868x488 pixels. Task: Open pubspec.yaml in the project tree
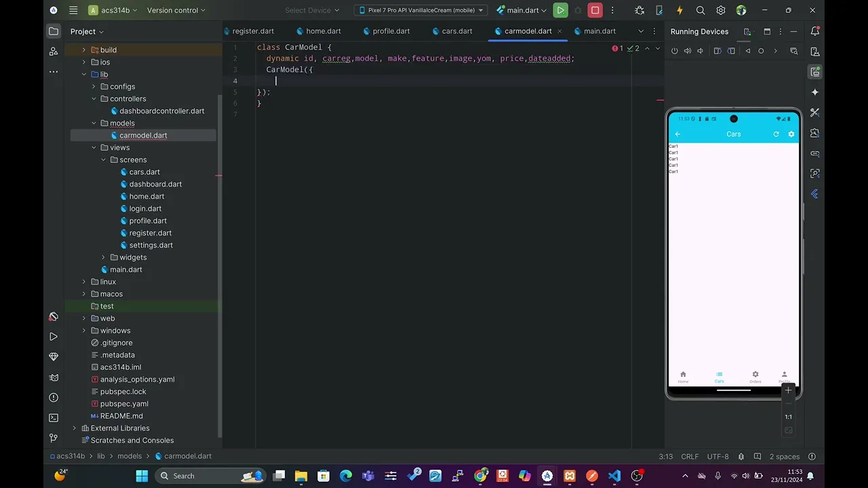coord(124,404)
